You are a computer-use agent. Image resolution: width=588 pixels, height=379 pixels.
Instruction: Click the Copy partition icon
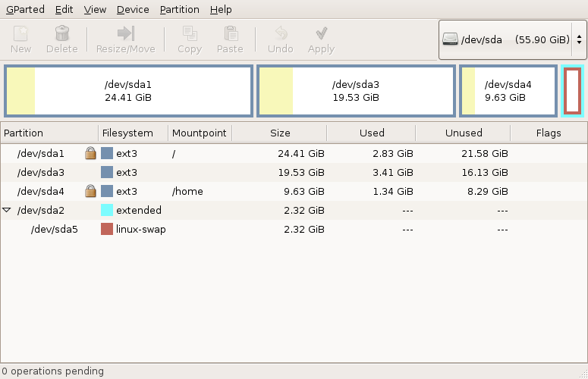point(190,33)
